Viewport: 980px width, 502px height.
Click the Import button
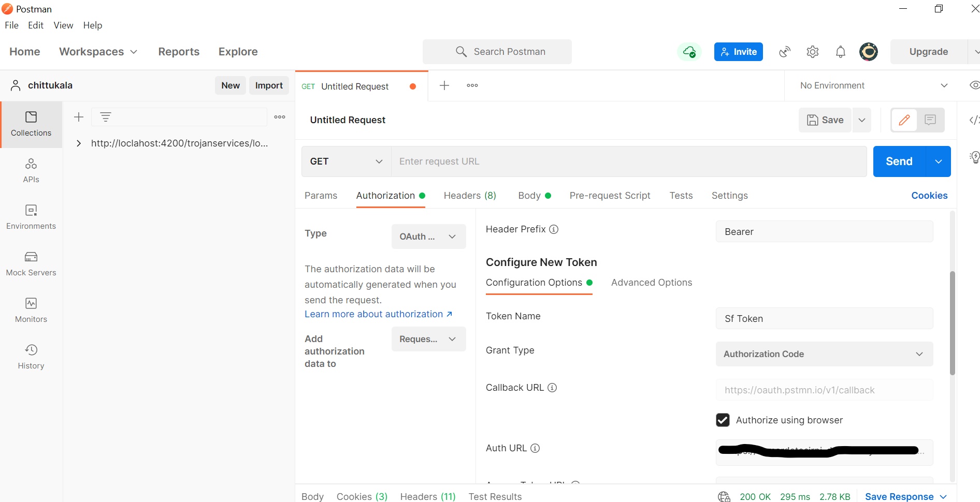269,85
